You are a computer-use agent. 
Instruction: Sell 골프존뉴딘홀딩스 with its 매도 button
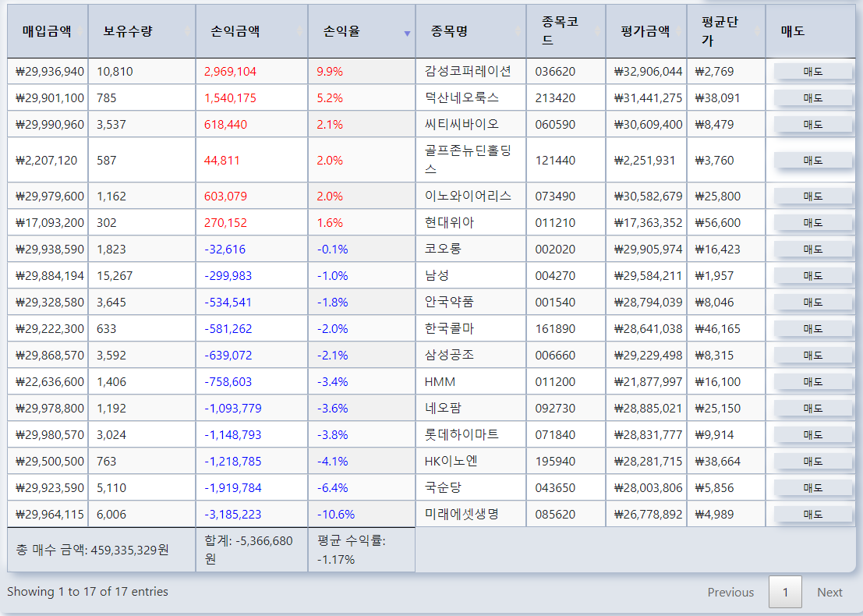(813, 160)
